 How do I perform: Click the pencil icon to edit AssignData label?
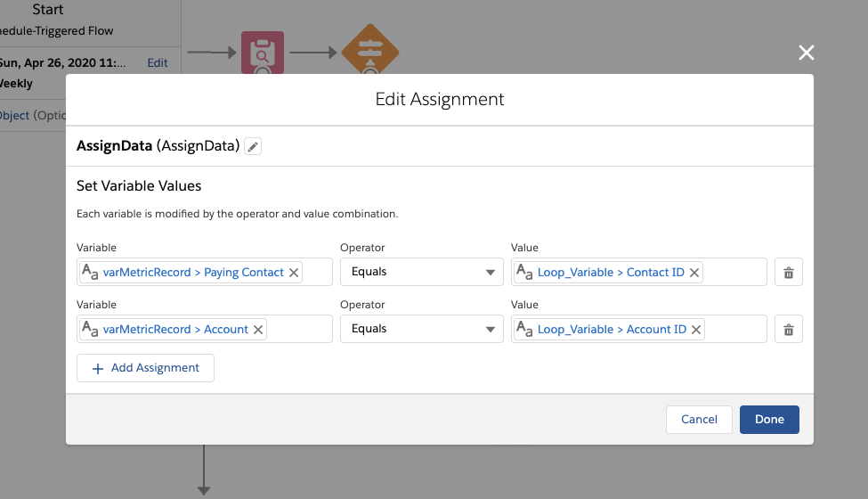point(254,147)
